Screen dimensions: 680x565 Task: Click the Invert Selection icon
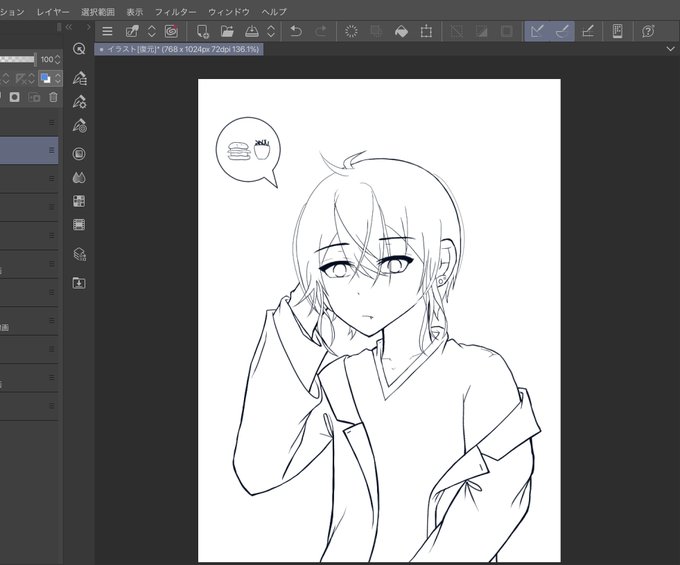coord(481,31)
